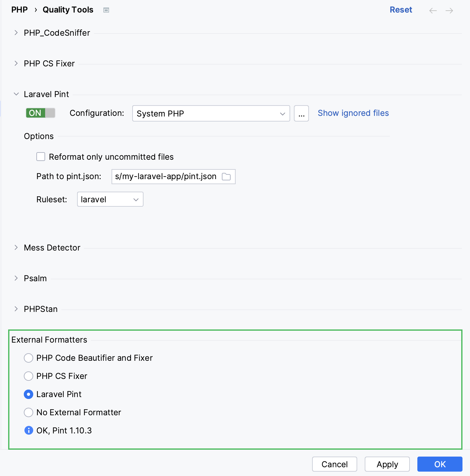Open Show ignored files link
Viewport: 470px width, 476px height.
[353, 113]
